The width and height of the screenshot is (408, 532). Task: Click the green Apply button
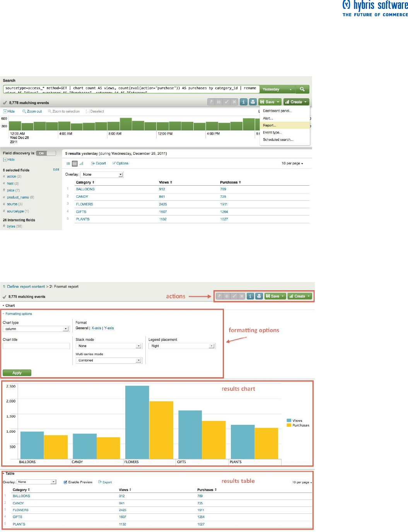(17, 373)
